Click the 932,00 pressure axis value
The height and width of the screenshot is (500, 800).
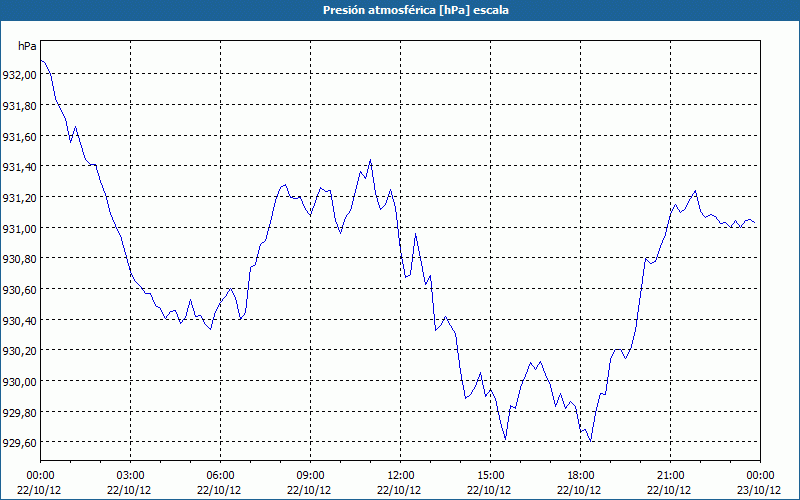[x=19, y=75]
